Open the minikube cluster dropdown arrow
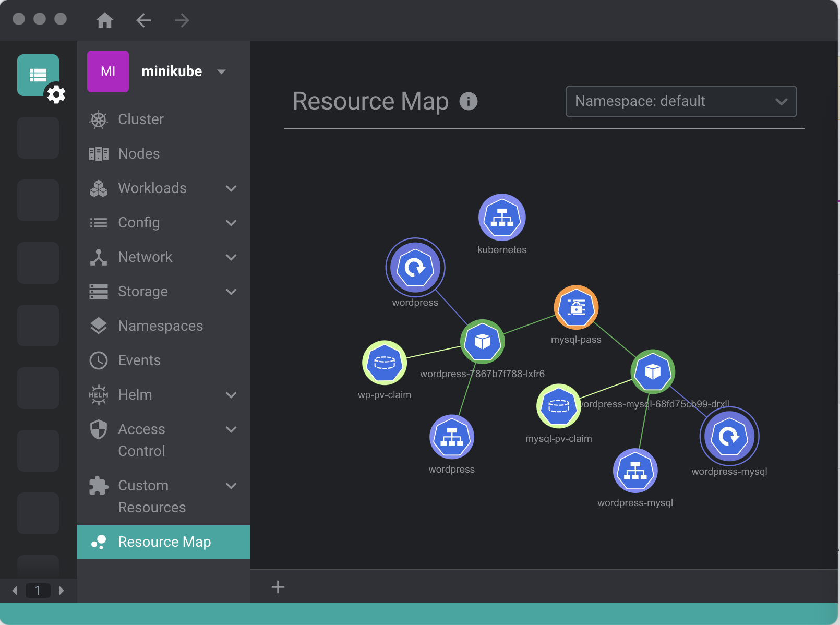 coord(221,71)
